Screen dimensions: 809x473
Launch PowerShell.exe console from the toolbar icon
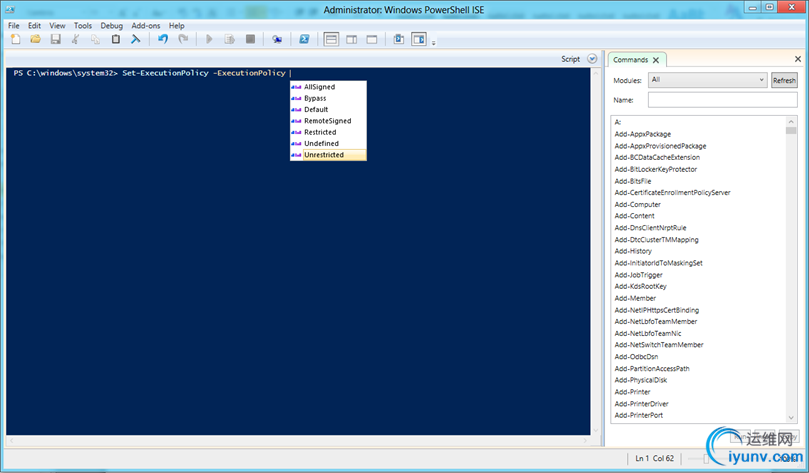click(x=304, y=39)
